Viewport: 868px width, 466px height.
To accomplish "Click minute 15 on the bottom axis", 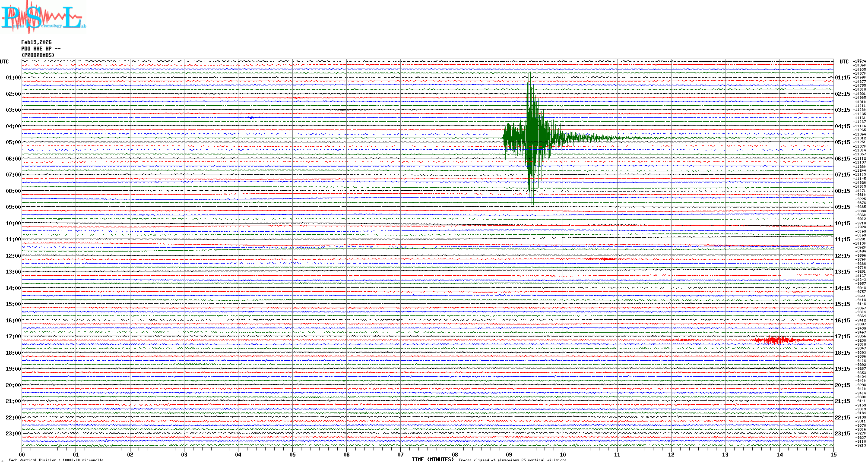I will tap(833, 454).
